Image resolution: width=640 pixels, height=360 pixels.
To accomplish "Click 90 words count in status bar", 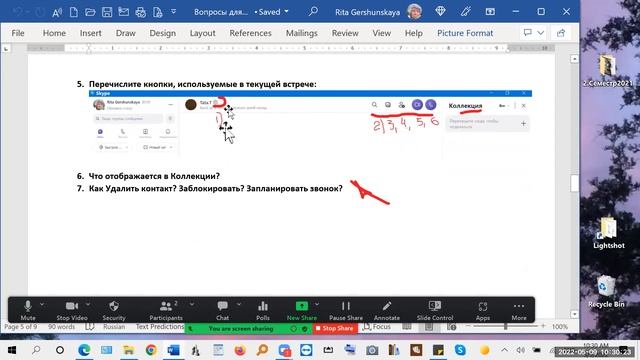I will coord(62,327).
